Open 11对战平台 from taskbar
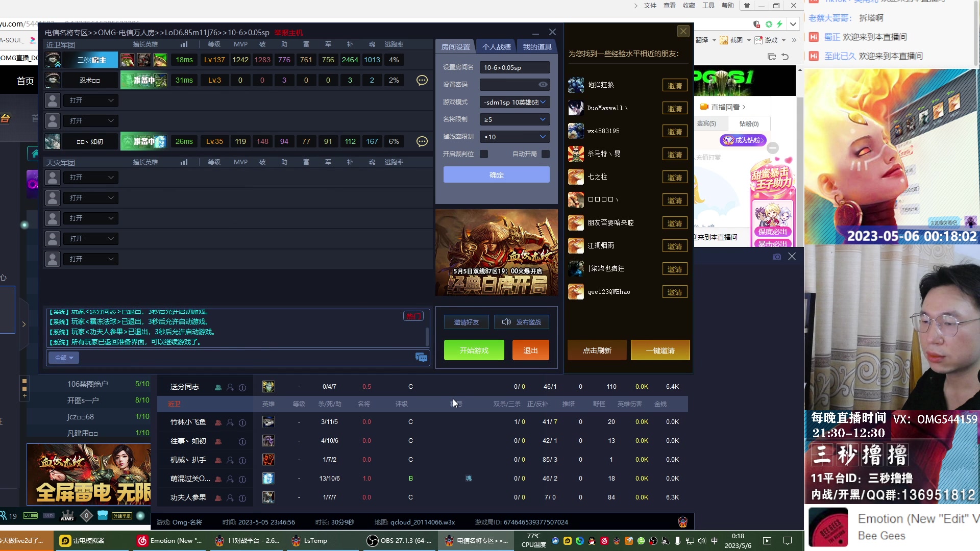980x551 pixels. pos(247,541)
